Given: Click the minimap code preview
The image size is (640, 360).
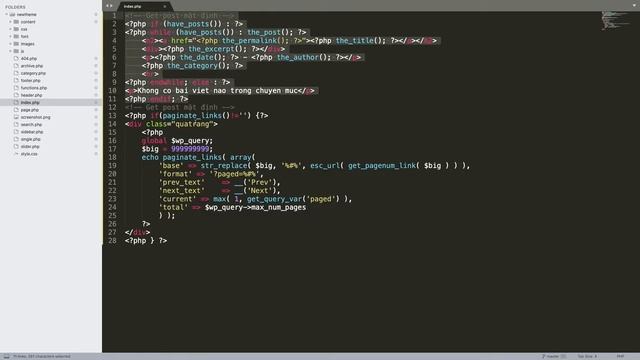Looking at the screenshot, I should [x=615, y=20].
